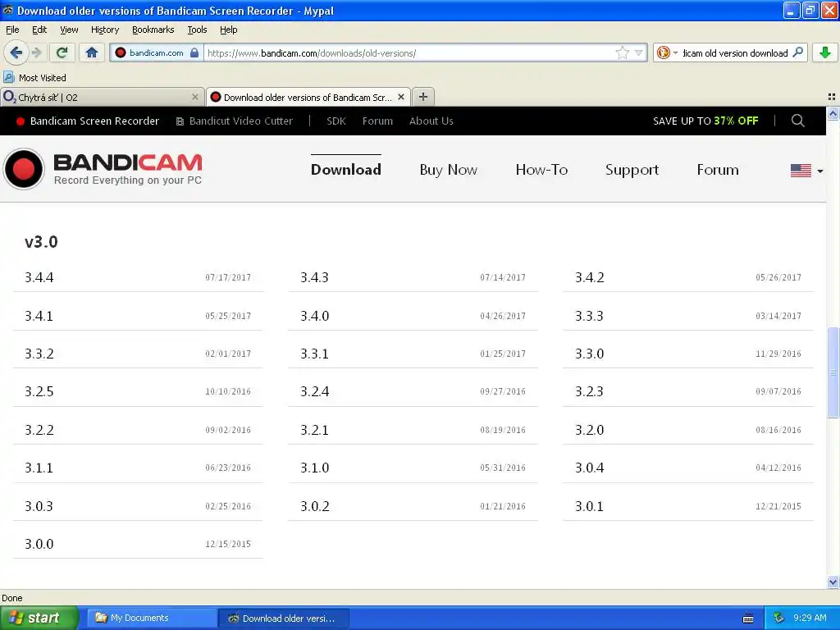Open site search with the magnifier icon
Viewport: 840px width, 630px height.
coord(797,121)
